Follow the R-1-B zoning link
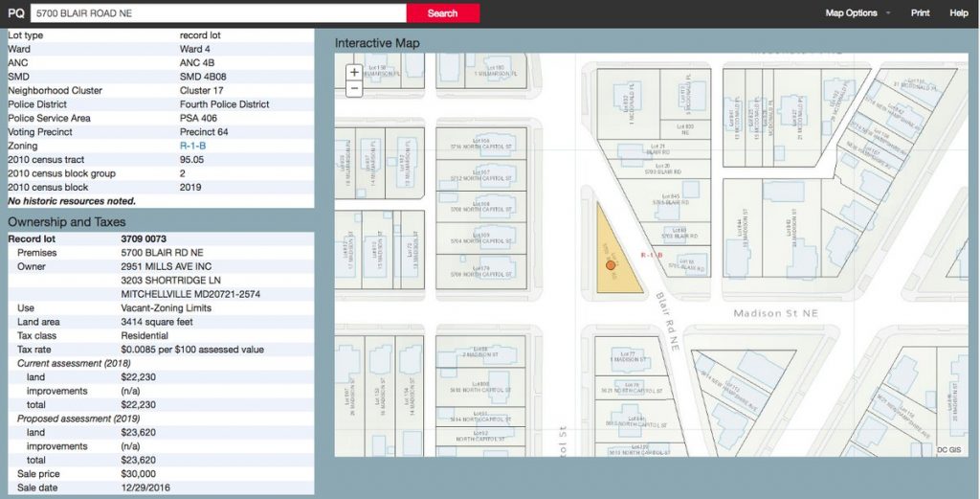The height and width of the screenshot is (499, 980). (x=194, y=147)
